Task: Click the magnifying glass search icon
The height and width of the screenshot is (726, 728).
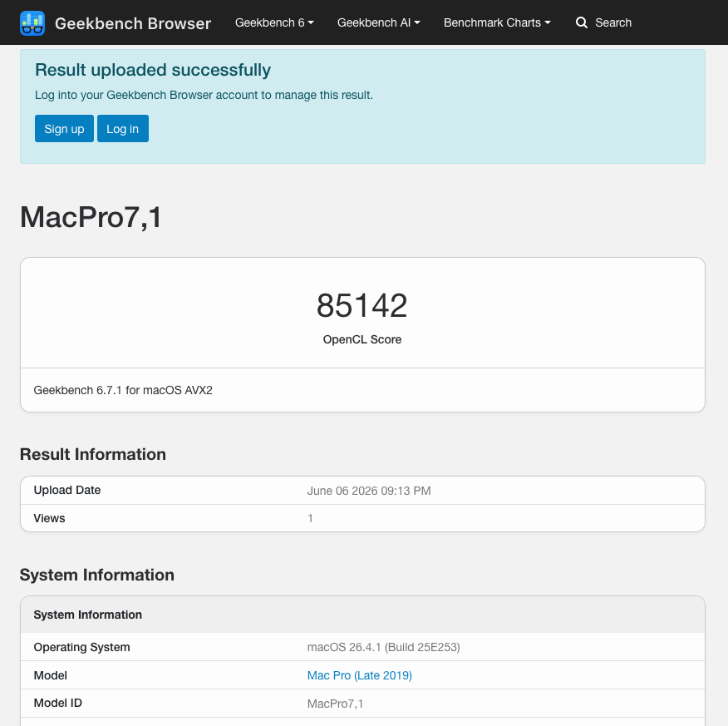Action: (x=581, y=22)
